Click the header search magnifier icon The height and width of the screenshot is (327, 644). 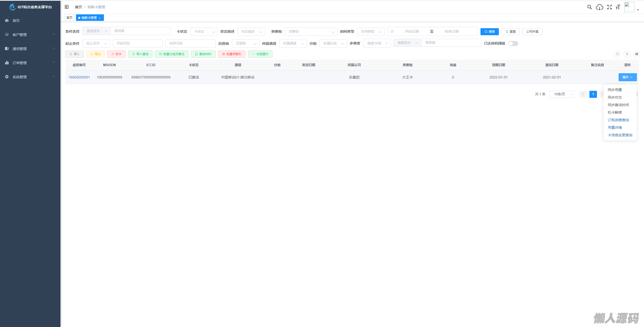pyautogui.click(x=589, y=7)
